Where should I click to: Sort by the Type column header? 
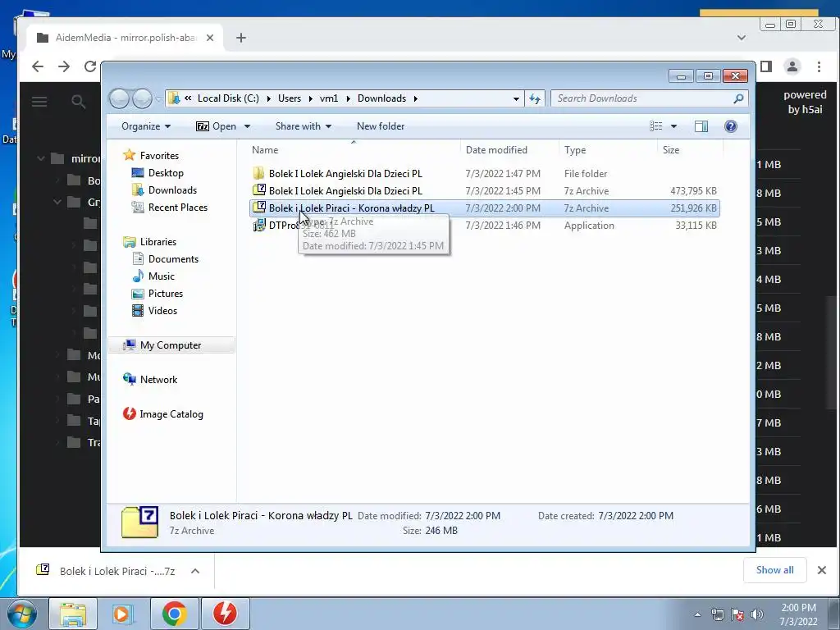(575, 150)
